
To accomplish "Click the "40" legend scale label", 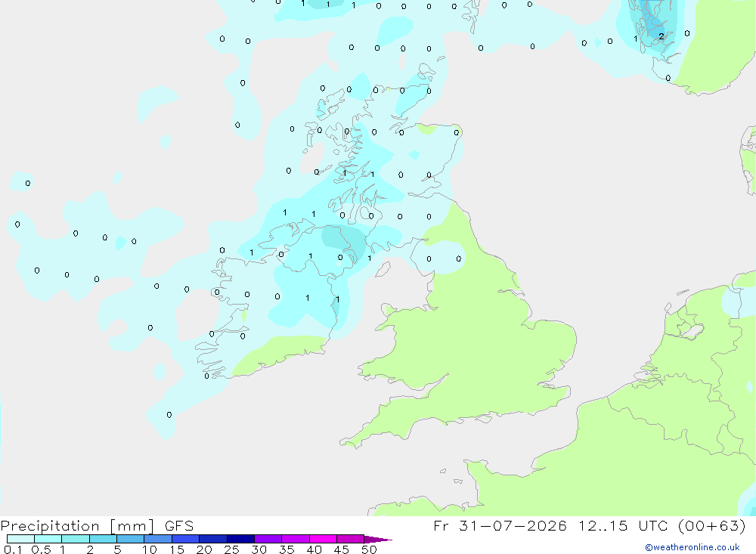I will click(x=314, y=549).
